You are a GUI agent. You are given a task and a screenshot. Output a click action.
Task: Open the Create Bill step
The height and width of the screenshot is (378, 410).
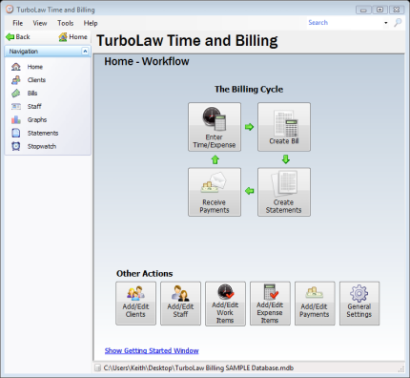[284, 127]
